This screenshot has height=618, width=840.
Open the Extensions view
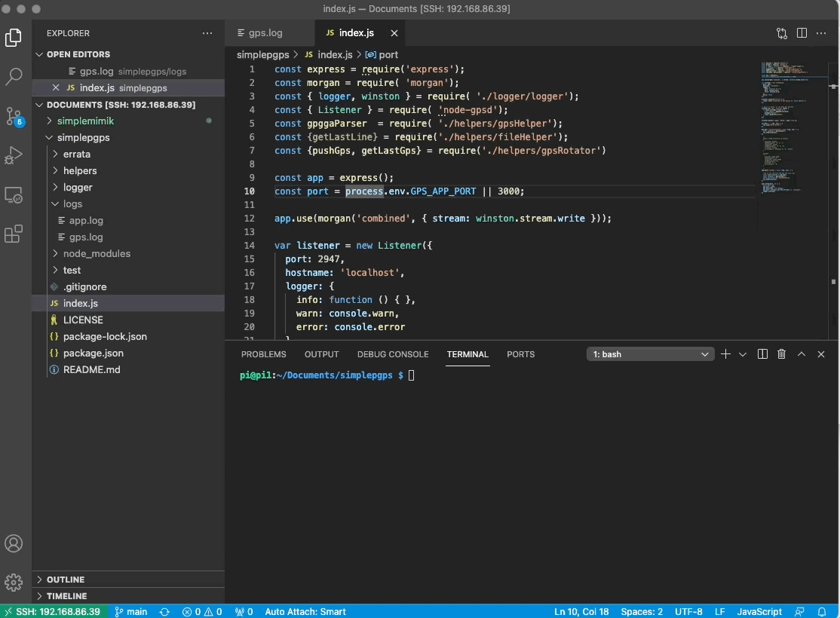point(14,234)
